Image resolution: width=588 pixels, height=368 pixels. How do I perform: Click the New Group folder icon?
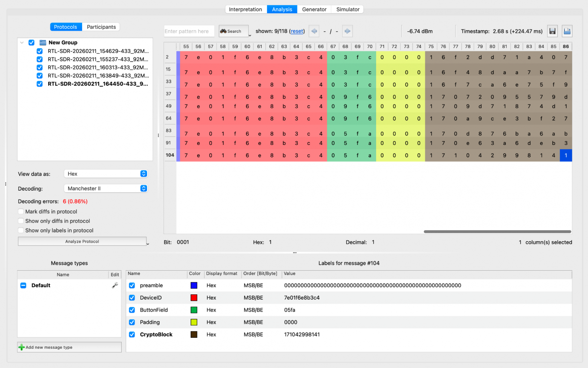pyautogui.click(x=43, y=43)
